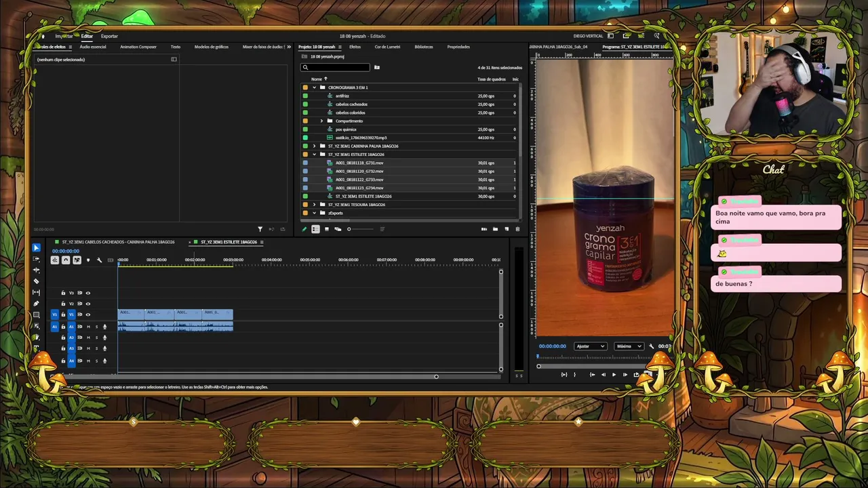Select the Pen tool
Screen dimensions: 868x488
pos(37,304)
